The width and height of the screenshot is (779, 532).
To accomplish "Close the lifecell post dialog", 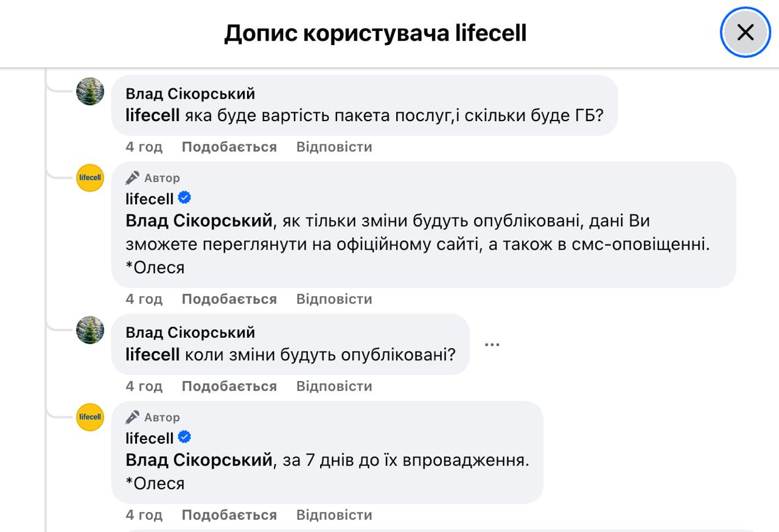I will click(745, 32).
